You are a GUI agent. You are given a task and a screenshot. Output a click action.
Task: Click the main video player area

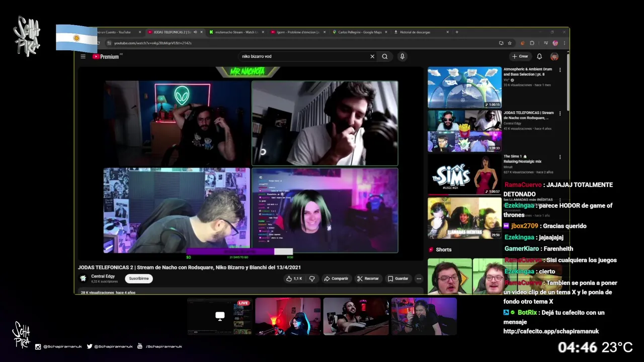(x=251, y=163)
